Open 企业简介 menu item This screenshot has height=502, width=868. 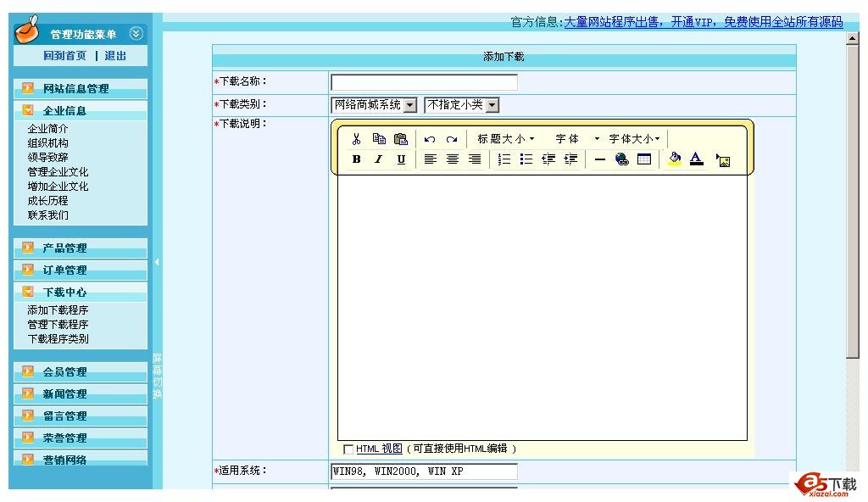[47, 129]
